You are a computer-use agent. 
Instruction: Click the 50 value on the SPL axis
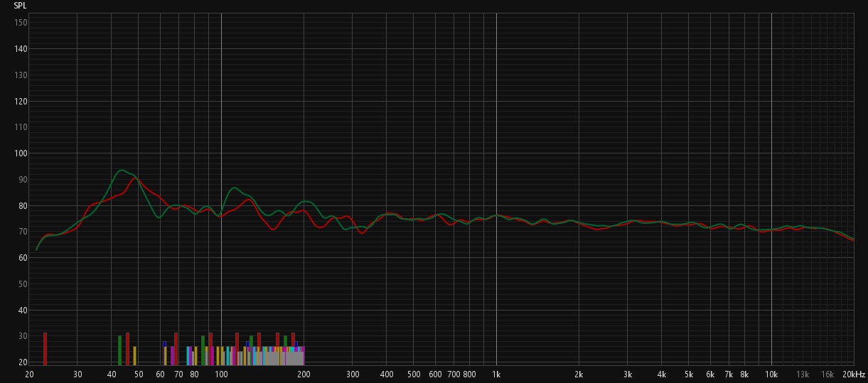pyautogui.click(x=23, y=284)
